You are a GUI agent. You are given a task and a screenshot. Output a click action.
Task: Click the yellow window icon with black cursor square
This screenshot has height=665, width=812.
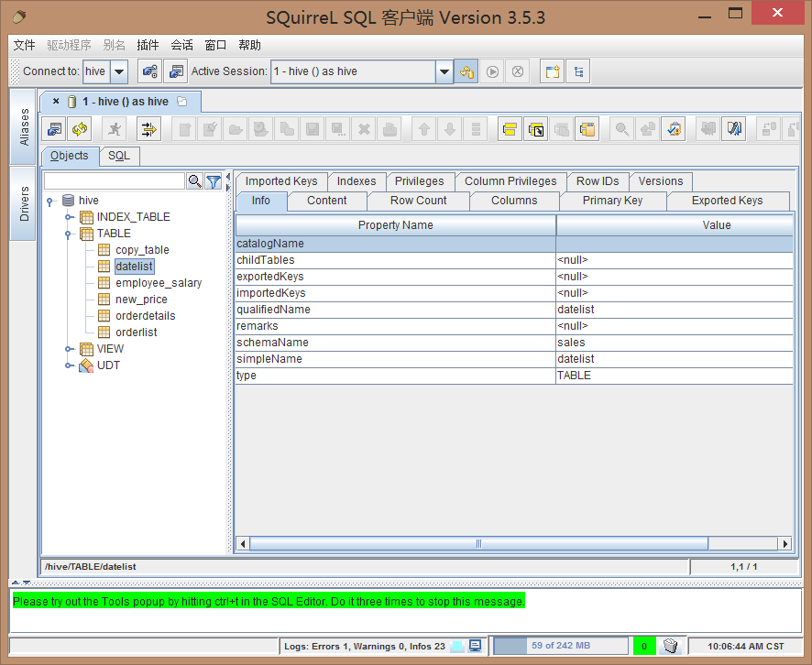point(536,129)
